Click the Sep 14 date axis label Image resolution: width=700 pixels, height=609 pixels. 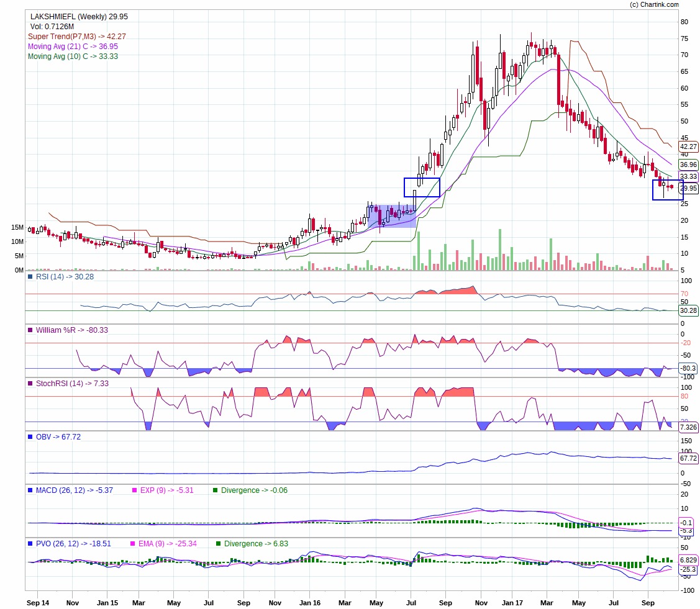pos(38,603)
